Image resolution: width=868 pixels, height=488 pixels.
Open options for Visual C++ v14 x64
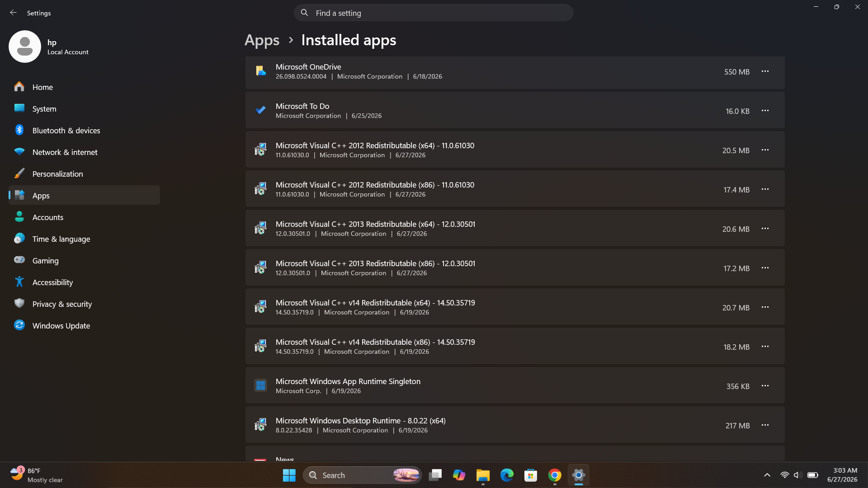point(765,307)
